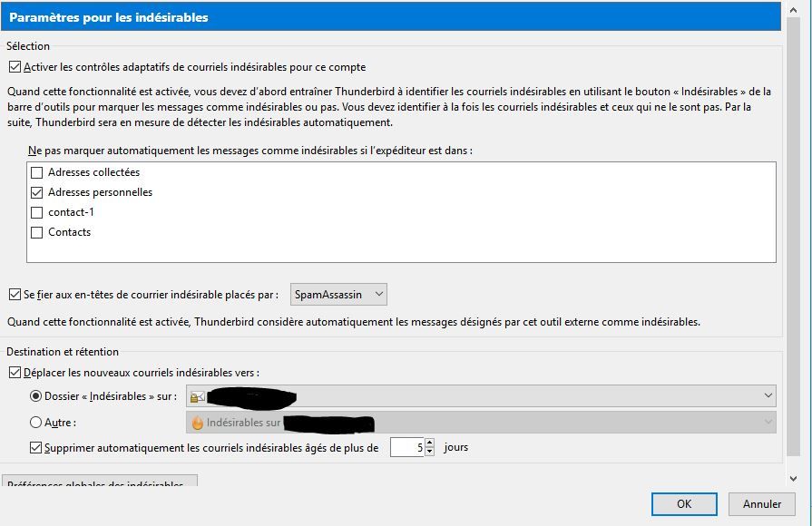
Task: Click the Paramètres pour les indésirables heading
Action: pyautogui.click(x=109, y=17)
